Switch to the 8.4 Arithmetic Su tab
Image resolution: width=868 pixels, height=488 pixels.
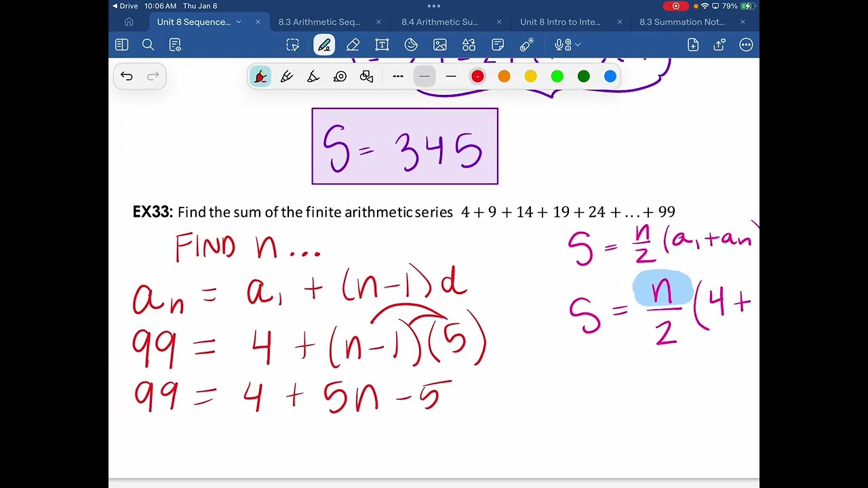(440, 22)
